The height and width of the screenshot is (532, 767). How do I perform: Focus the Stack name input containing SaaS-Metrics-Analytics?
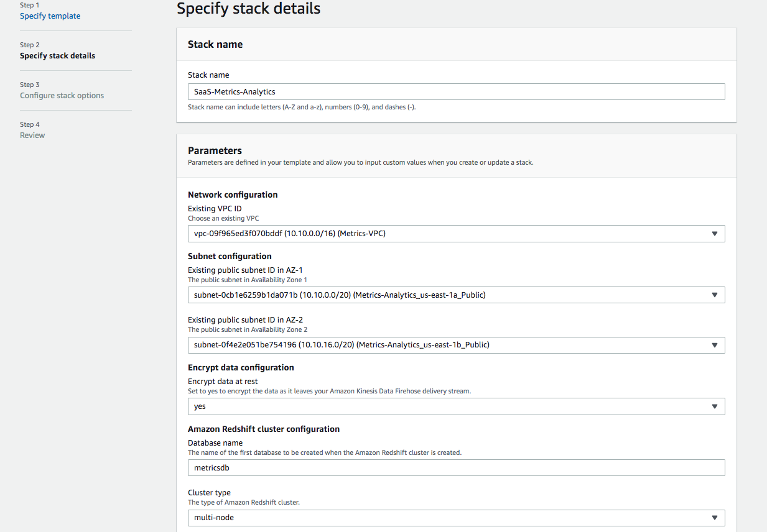(x=456, y=91)
